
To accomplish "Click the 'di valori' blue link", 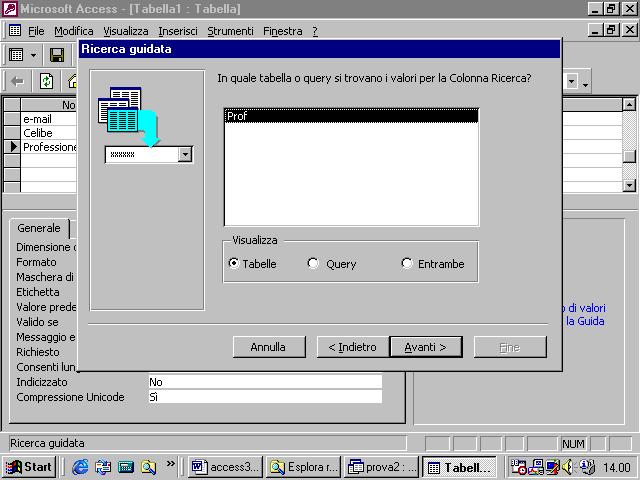I will pyautogui.click(x=587, y=308).
